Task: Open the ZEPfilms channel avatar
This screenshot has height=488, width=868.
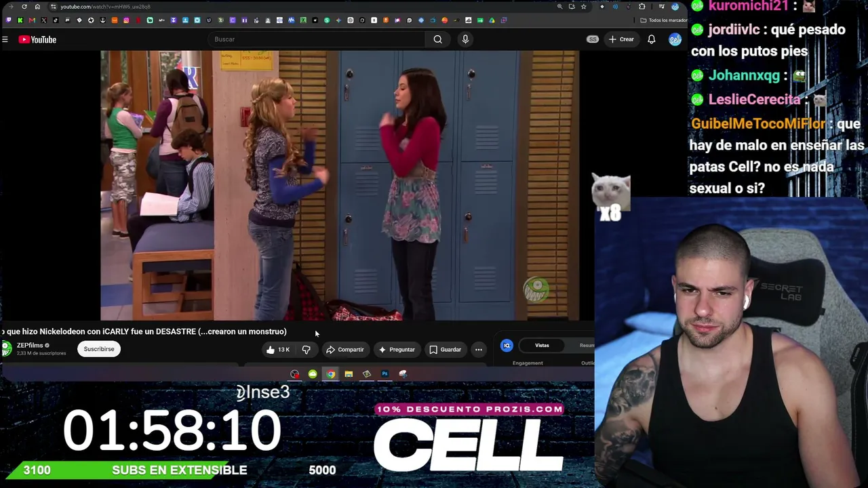Action: 6,349
